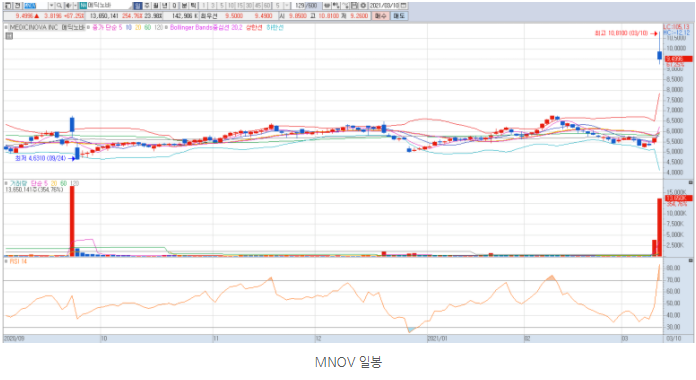Click the yellow 20-day moving average legend

[x=138, y=28]
